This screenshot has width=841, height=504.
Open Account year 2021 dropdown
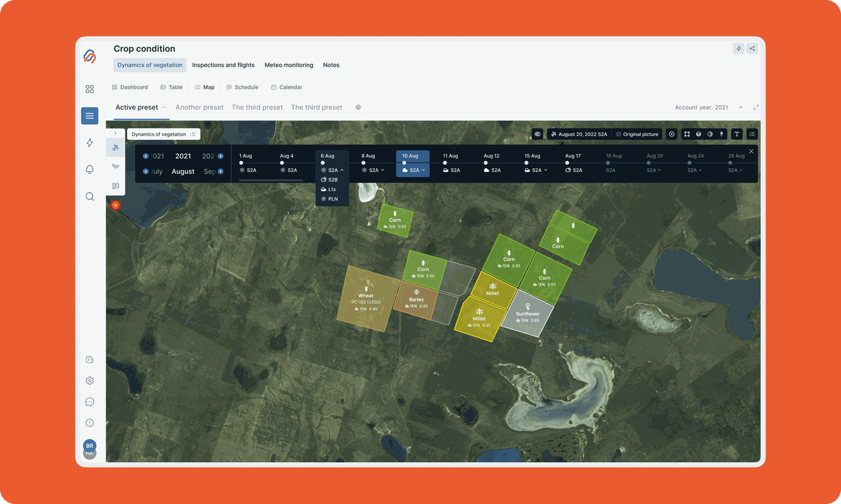tap(708, 108)
